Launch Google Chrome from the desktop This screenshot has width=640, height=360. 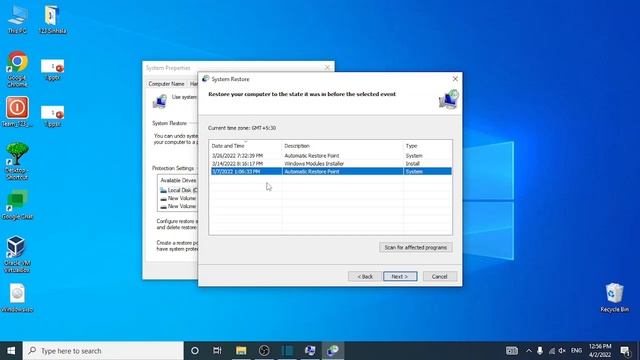pyautogui.click(x=17, y=69)
